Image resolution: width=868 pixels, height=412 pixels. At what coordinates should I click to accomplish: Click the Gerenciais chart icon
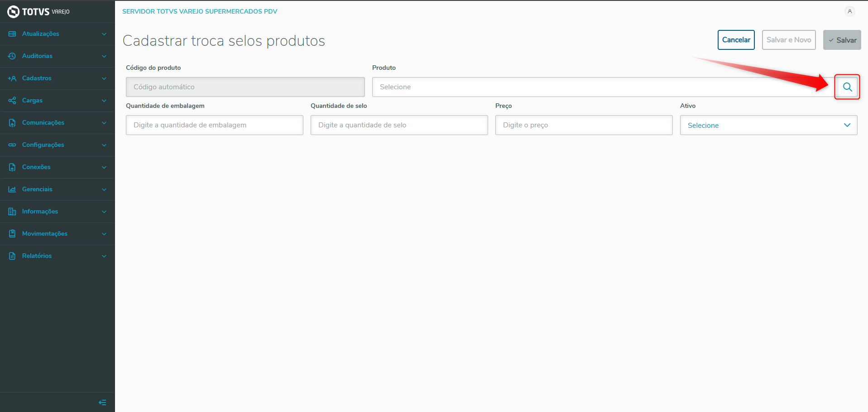(x=12, y=189)
